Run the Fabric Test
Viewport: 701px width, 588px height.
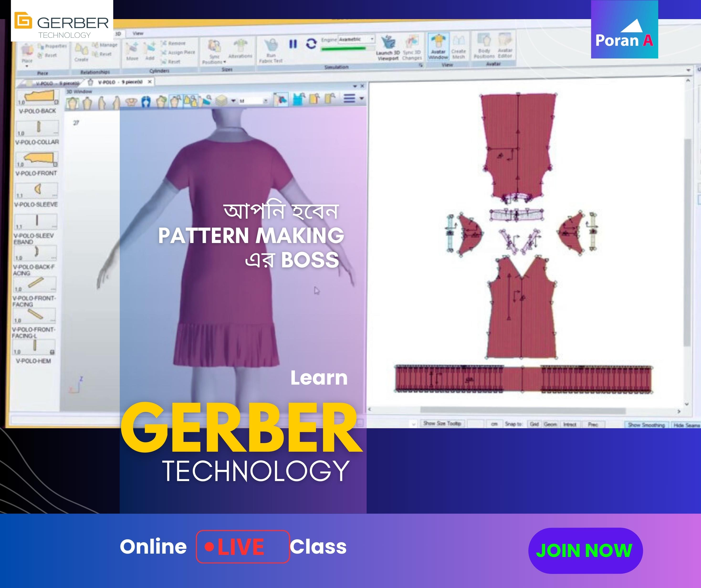(271, 51)
